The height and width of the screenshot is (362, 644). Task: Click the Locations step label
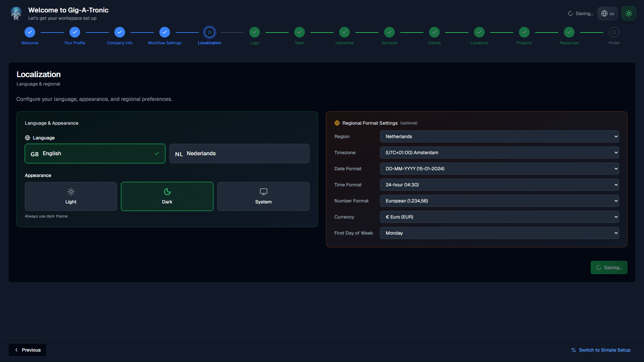[479, 43]
